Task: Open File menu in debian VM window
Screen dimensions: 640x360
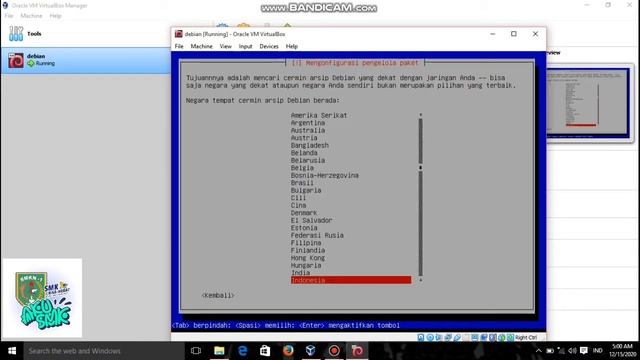Action: [179, 46]
